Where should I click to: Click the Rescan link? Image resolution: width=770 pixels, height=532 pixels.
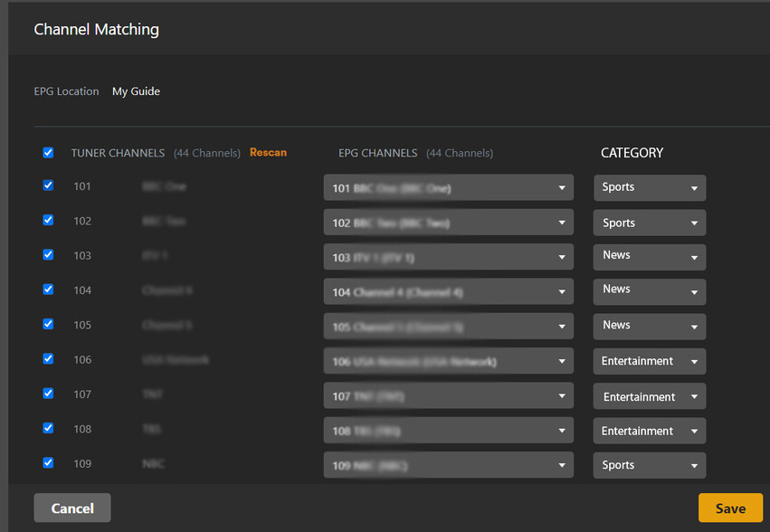pos(268,153)
